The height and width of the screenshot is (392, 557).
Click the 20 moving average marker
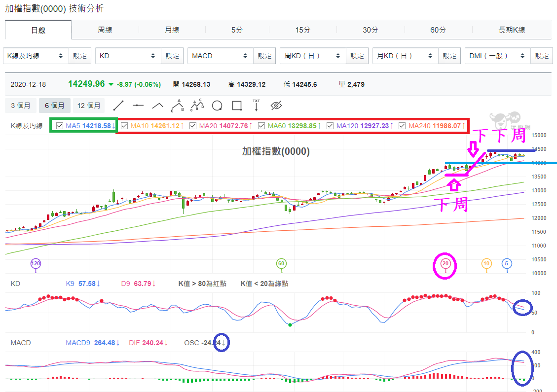click(x=446, y=263)
